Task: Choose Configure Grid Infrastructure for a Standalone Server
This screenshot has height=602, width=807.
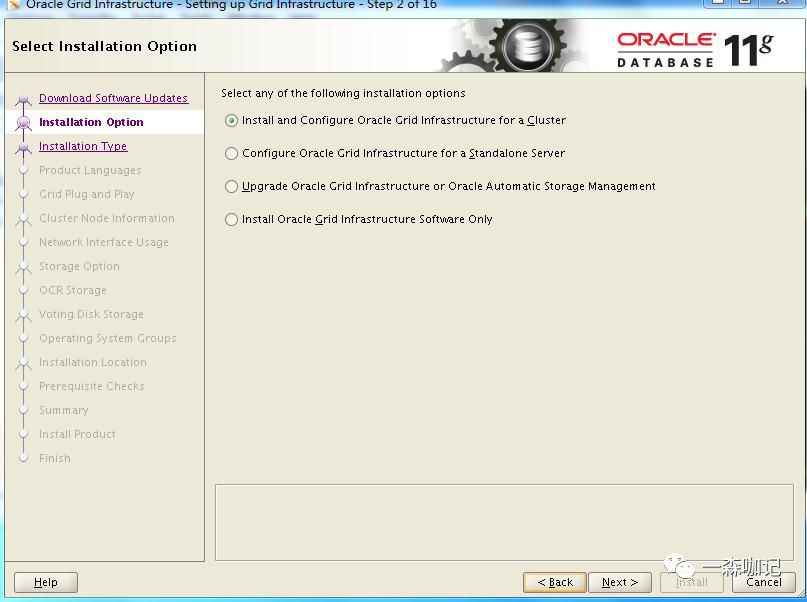Action: 232,153
